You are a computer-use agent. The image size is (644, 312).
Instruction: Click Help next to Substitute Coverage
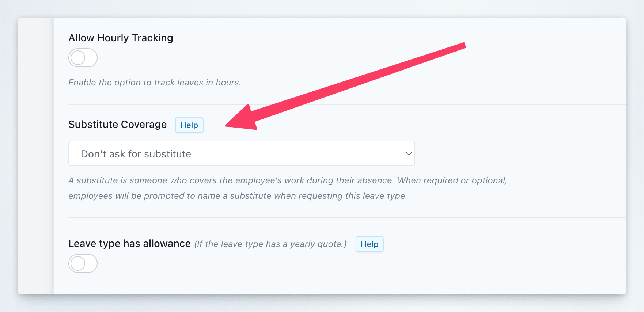coord(189,125)
